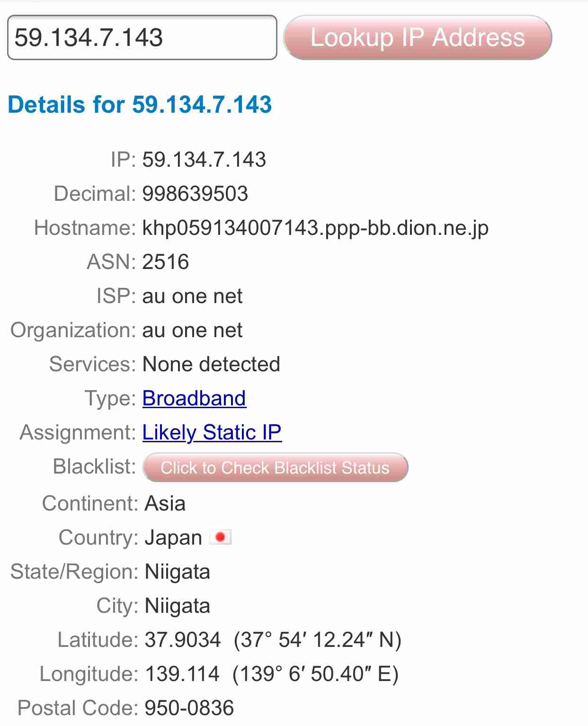Click the Country value Japan
Viewport: 588px width, 726px height.
[173, 538]
